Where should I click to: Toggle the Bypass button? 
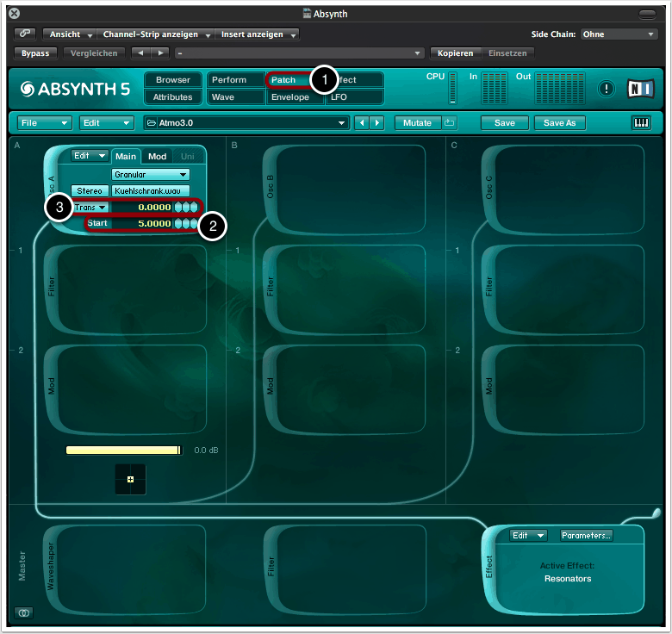click(x=35, y=53)
